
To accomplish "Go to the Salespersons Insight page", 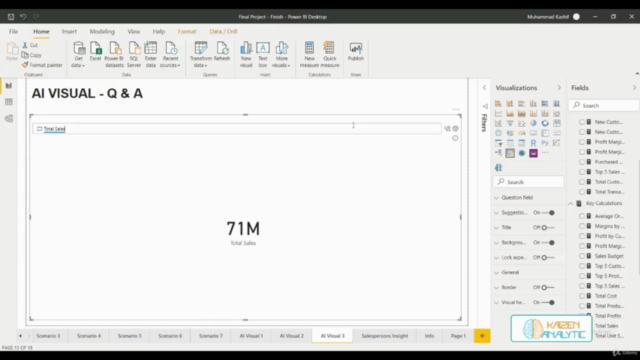I will point(384,336).
